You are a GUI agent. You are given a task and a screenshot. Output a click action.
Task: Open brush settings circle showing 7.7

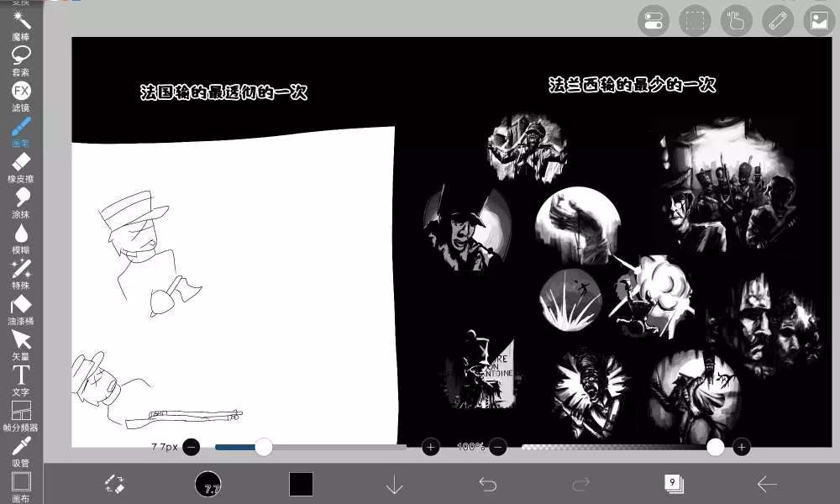(207, 484)
